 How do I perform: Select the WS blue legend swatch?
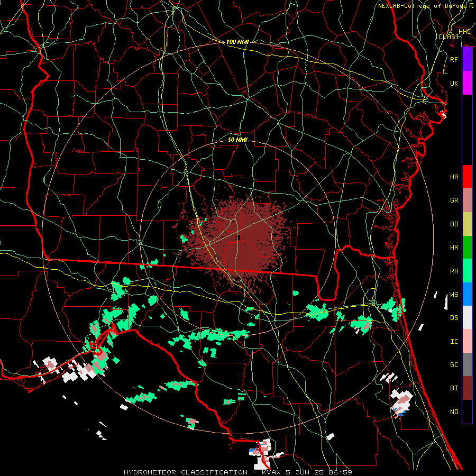467,294
